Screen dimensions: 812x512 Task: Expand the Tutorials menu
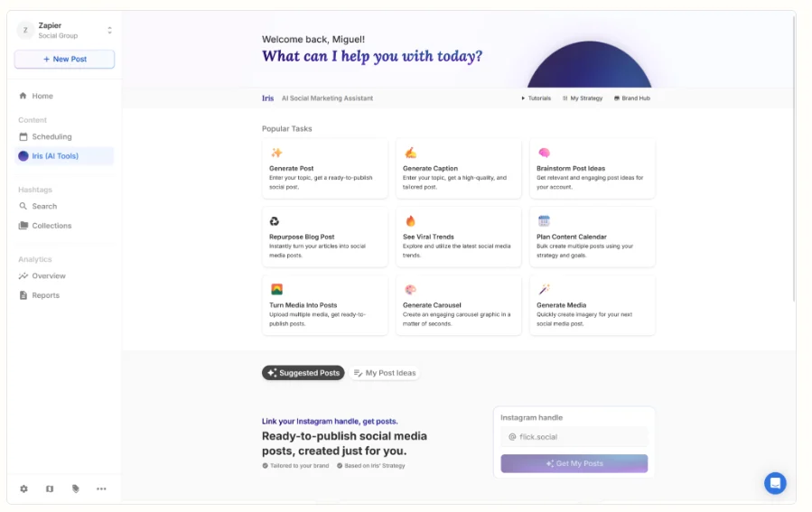[536, 98]
